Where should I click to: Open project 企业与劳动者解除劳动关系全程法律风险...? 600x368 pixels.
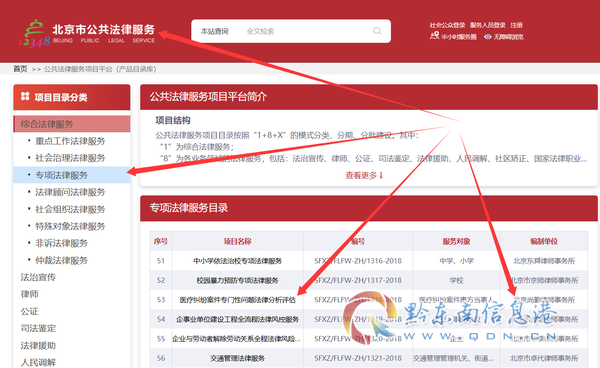pyautogui.click(x=236, y=339)
